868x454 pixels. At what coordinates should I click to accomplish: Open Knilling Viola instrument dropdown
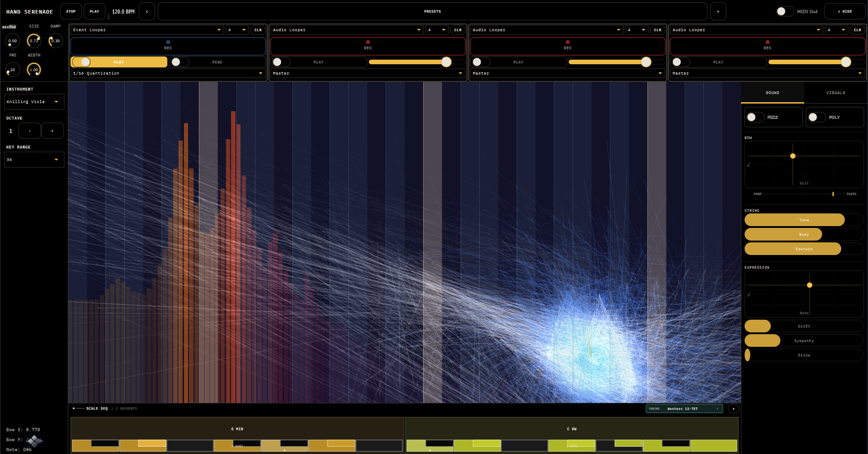pyautogui.click(x=34, y=102)
